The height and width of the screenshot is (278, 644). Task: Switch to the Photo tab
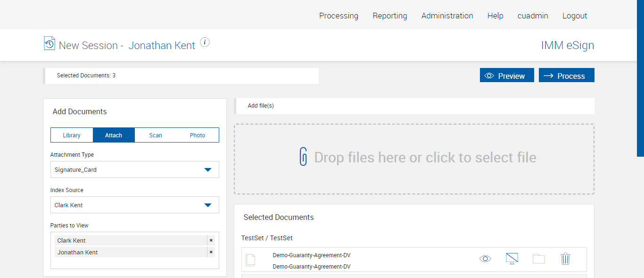click(x=198, y=135)
